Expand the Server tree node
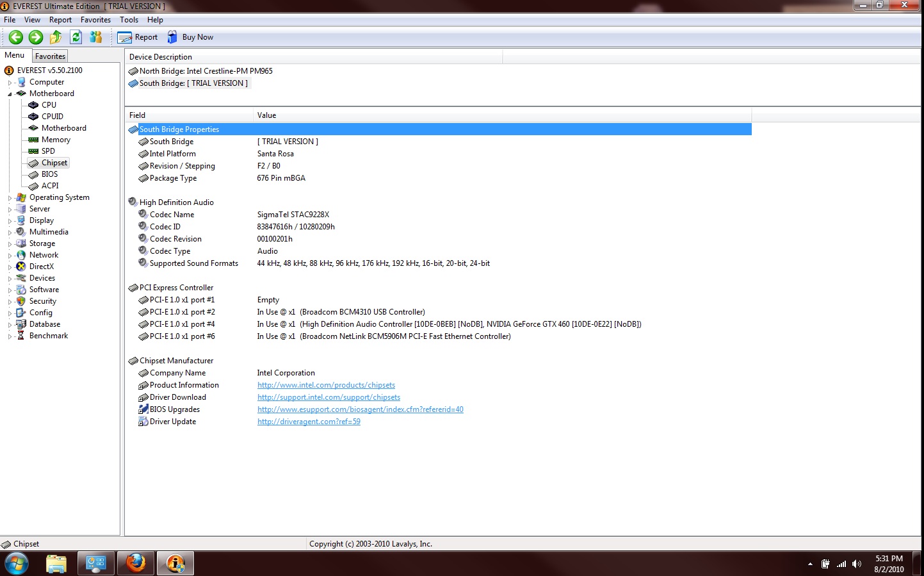This screenshot has width=924, height=576. point(10,210)
